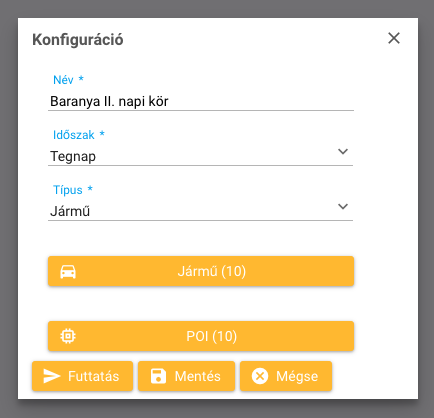434x418 pixels.
Task: Cancel the dialog with Mégse
Action: tap(286, 376)
